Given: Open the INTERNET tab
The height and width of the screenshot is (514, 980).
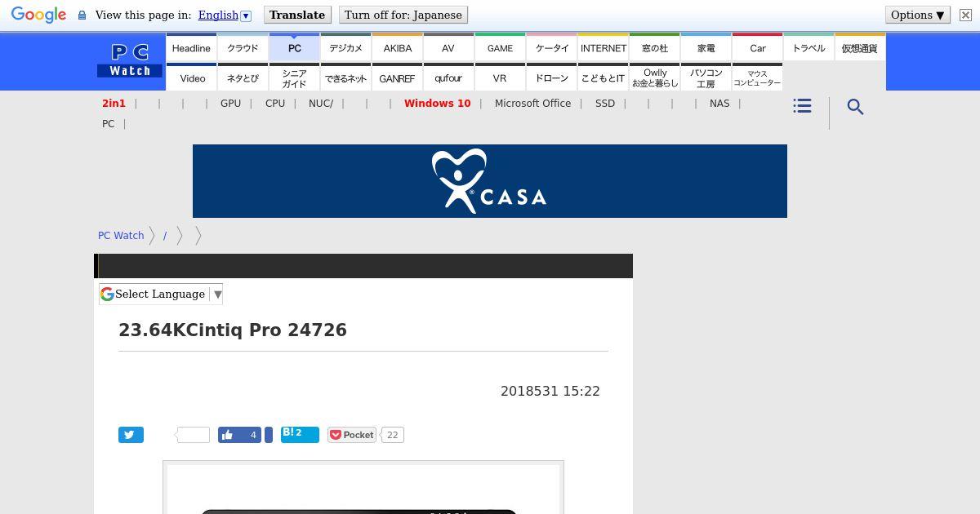Looking at the screenshot, I should [603, 47].
